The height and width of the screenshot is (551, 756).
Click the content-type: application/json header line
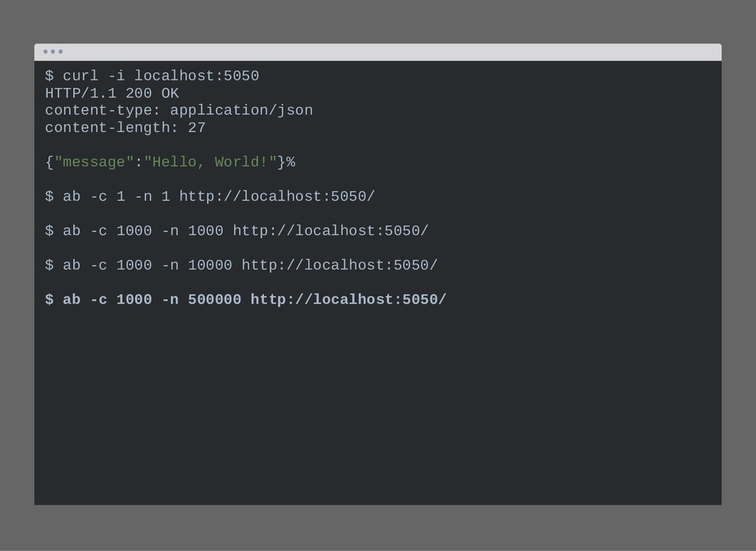[x=179, y=111]
